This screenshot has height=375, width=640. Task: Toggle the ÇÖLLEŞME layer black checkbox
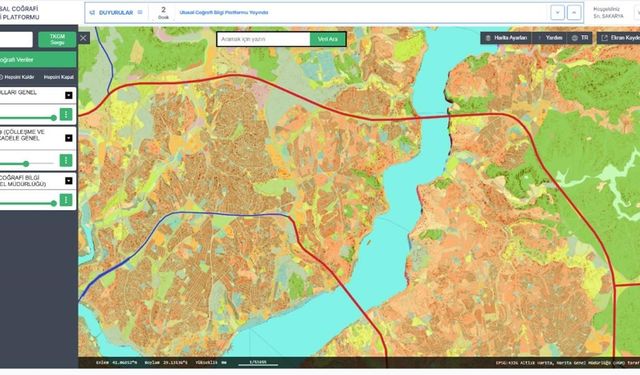[x=69, y=138]
